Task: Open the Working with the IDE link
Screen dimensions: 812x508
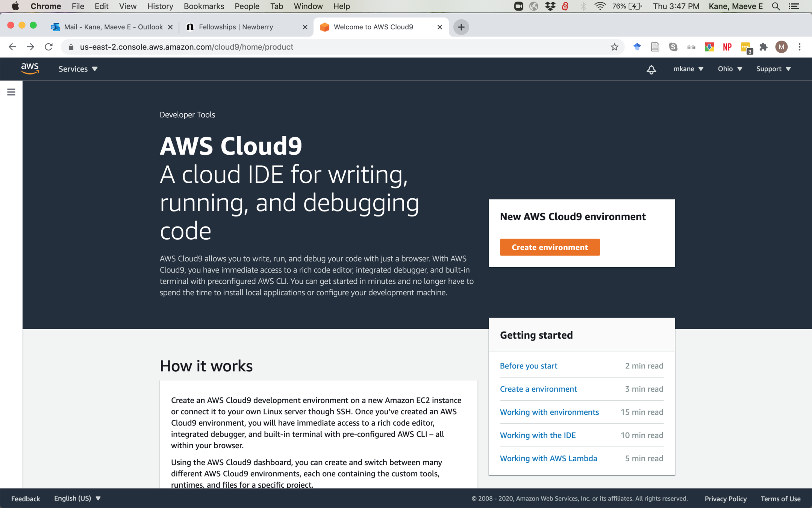Action: pyautogui.click(x=538, y=435)
